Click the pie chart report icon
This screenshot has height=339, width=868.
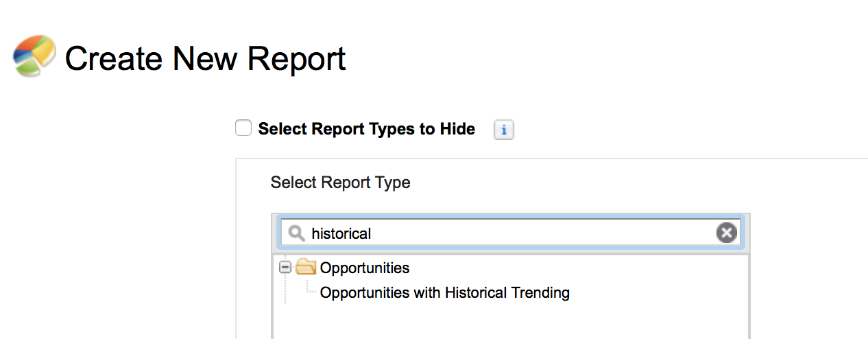click(x=35, y=56)
